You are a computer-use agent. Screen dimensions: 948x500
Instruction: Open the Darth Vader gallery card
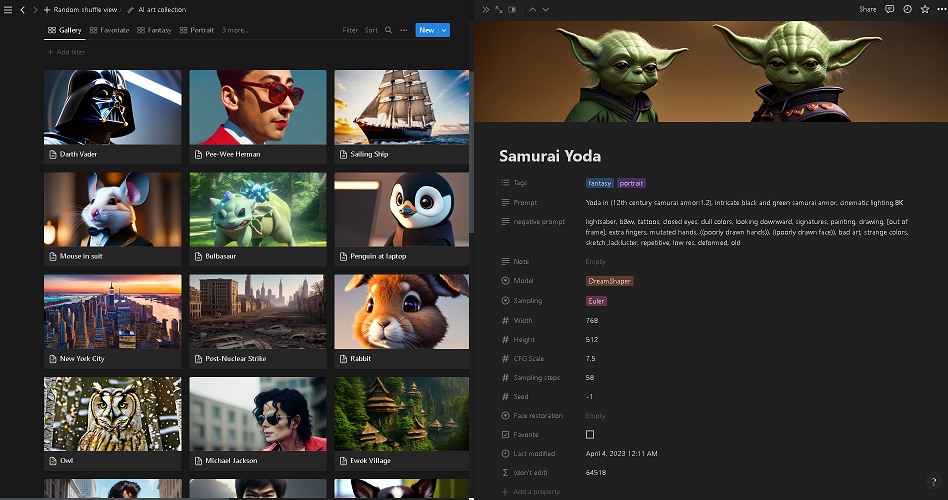(112, 117)
